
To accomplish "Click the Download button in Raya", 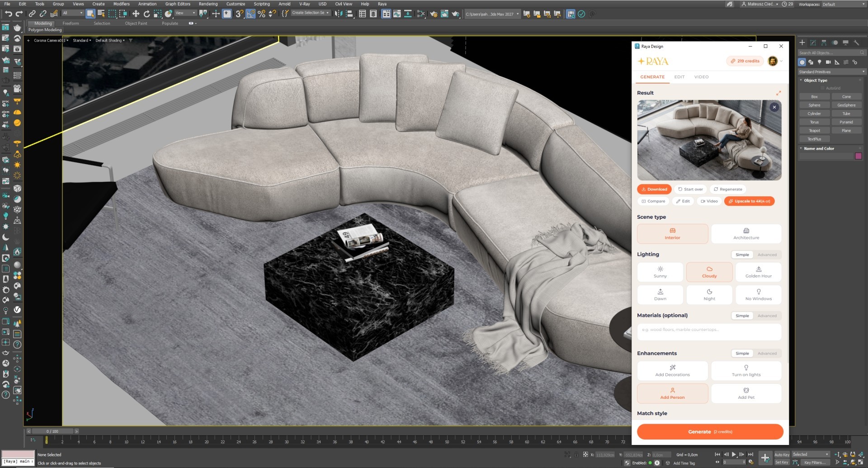I will click(x=654, y=189).
